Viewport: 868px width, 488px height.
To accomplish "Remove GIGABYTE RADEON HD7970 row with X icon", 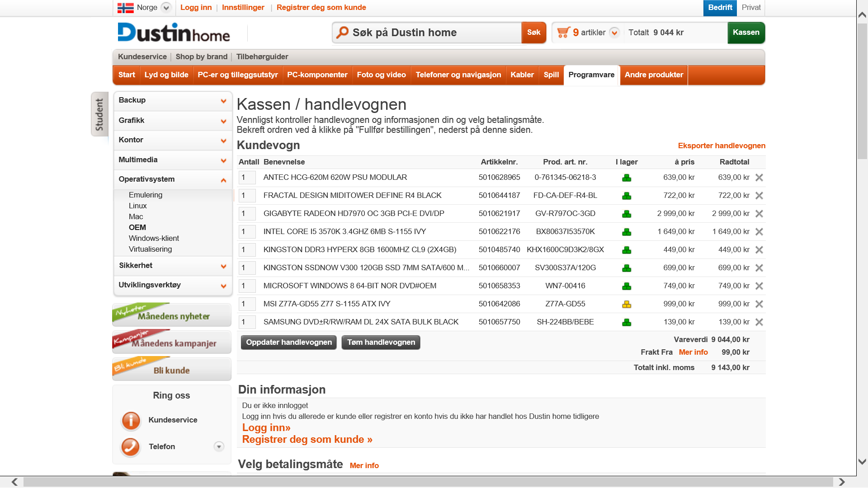I will tap(759, 214).
